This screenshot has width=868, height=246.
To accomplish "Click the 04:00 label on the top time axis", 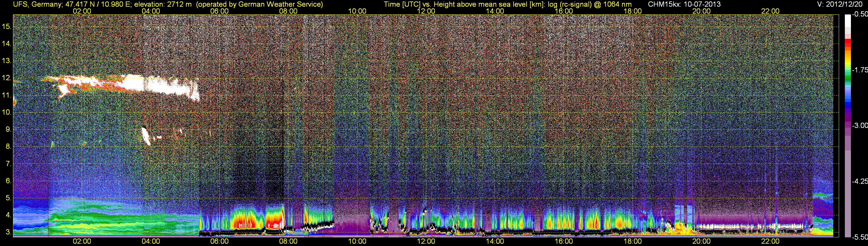I will coord(151,11).
